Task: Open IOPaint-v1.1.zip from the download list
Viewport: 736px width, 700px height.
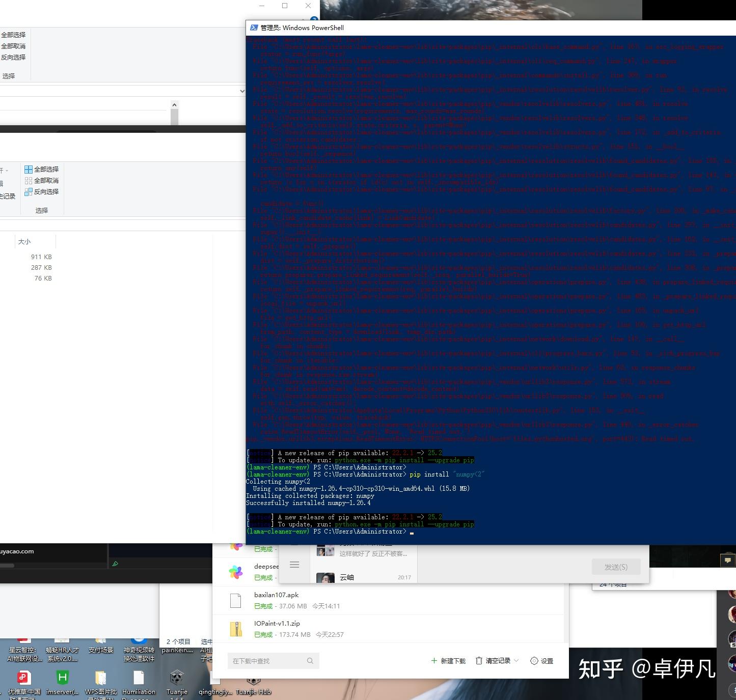Action: point(277,623)
